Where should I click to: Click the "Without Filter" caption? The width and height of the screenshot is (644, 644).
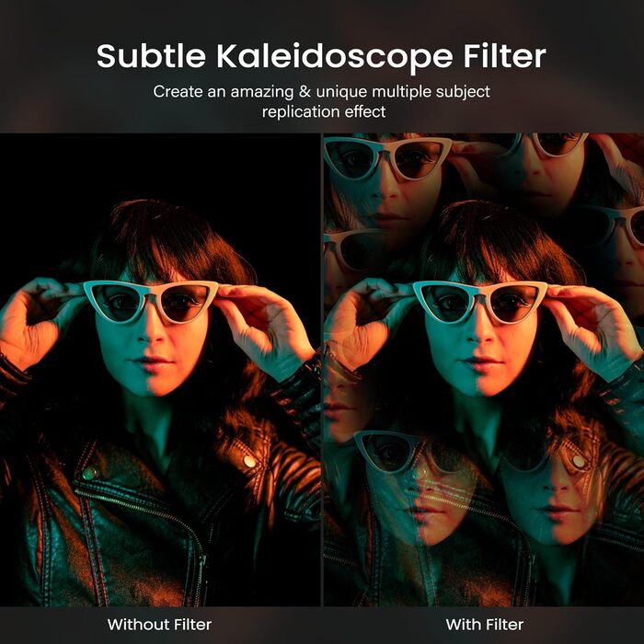pyautogui.click(x=159, y=625)
